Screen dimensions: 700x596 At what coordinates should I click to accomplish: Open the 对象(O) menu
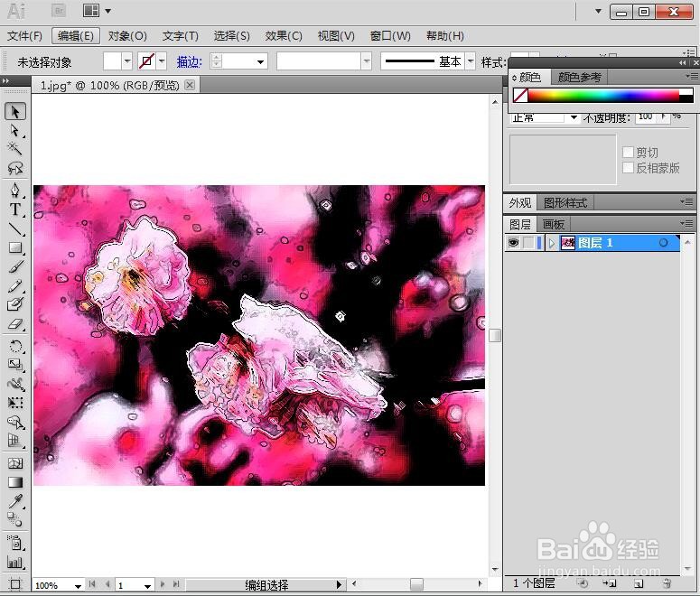pos(127,36)
